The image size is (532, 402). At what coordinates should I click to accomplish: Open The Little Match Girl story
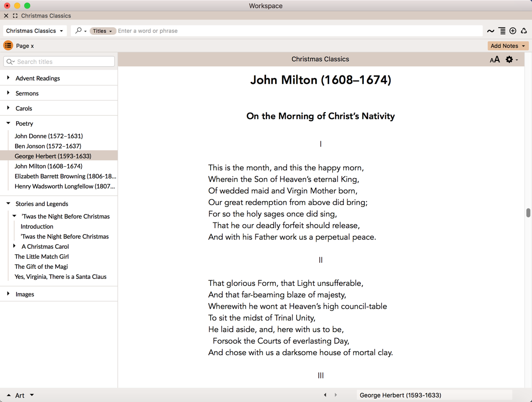pos(42,257)
